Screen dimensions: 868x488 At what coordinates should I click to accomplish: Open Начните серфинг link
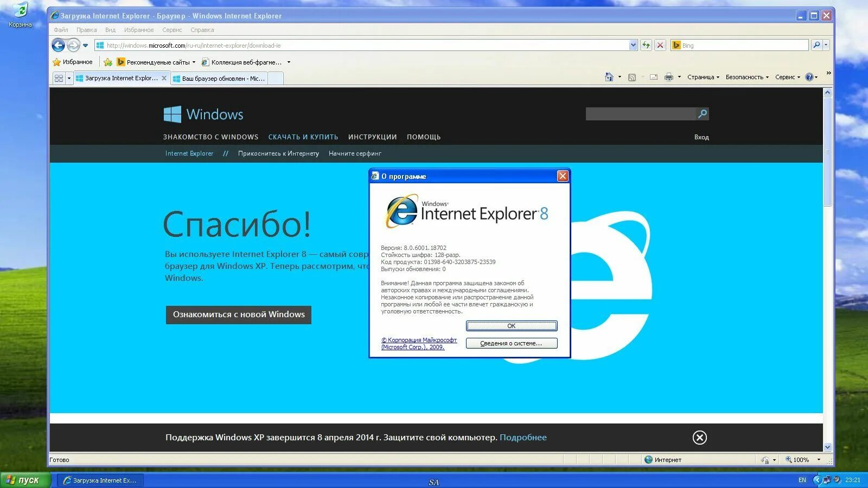pyautogui.click(x=355, y=153)
